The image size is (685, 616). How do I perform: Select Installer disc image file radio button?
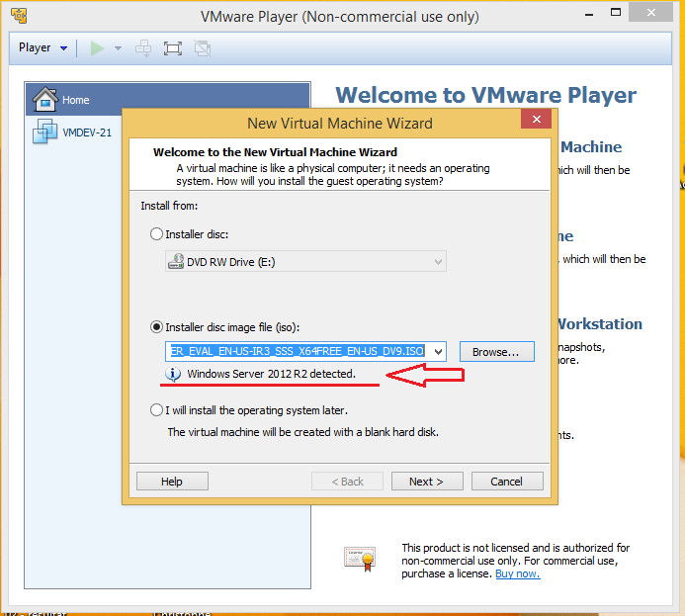(156, 327)
